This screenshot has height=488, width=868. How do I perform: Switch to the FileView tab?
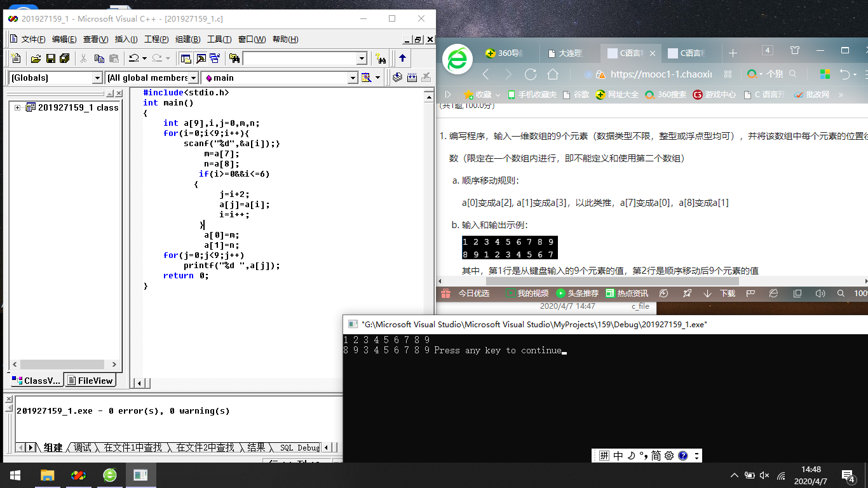[x=90, y=381]
